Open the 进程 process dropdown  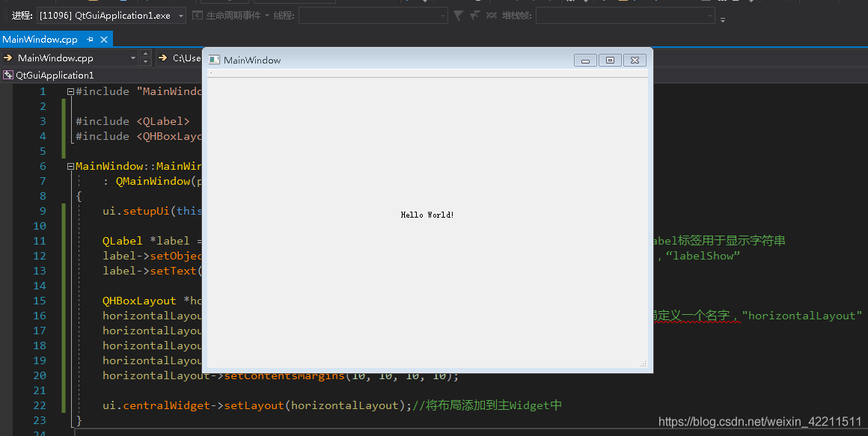click(x=111, y=16)
